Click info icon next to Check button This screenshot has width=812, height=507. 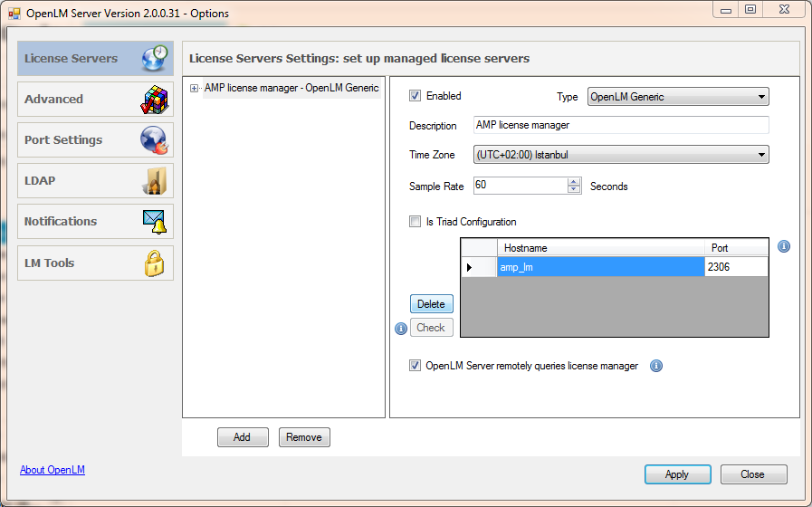tap(401, 329)
